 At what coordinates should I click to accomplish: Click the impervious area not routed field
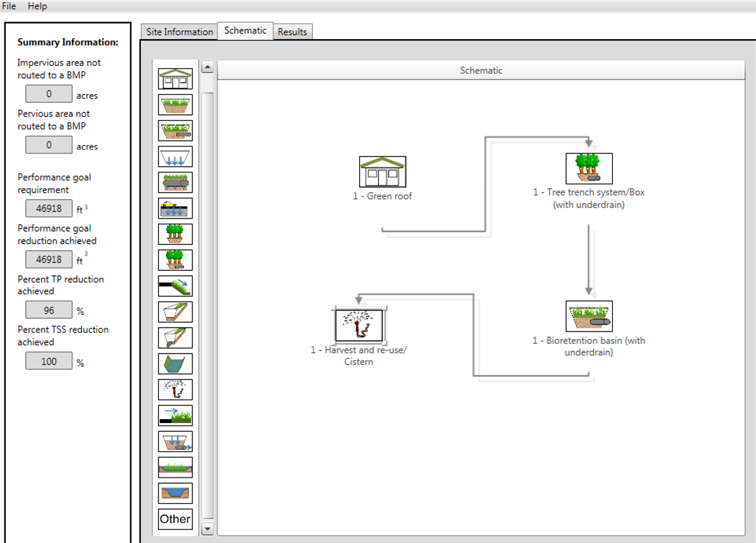pos(48,93)
